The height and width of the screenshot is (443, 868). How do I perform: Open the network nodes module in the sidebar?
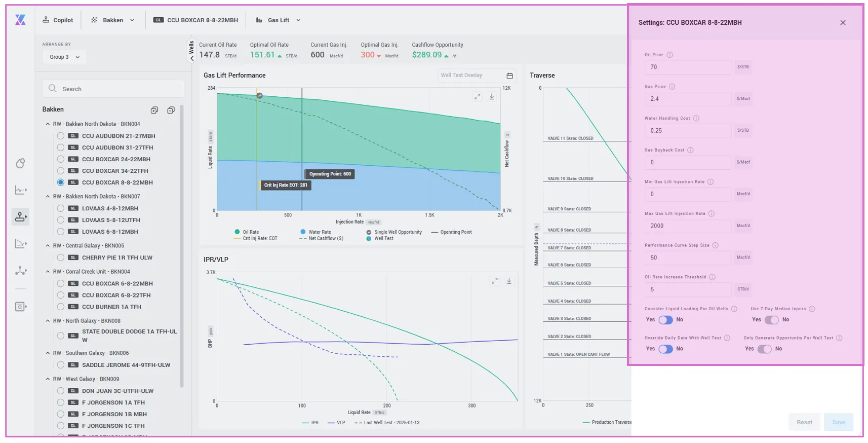[x=20, y=271]
